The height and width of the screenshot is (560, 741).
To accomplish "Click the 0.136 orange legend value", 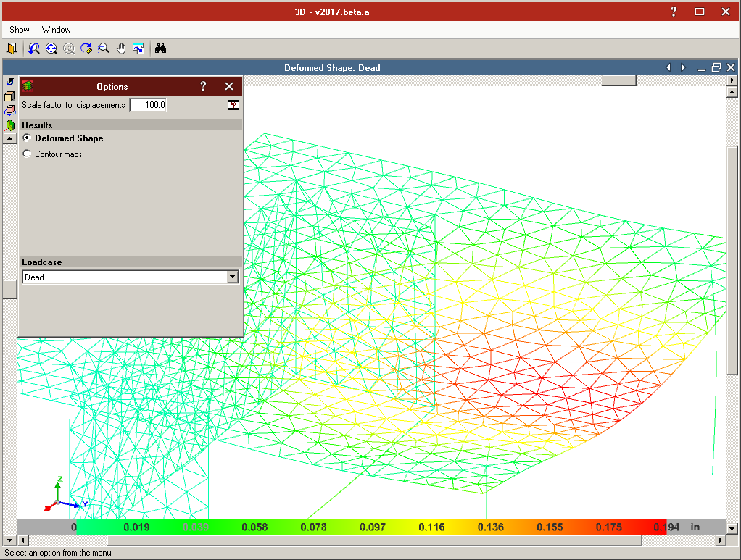I will [x=491, y=527].
